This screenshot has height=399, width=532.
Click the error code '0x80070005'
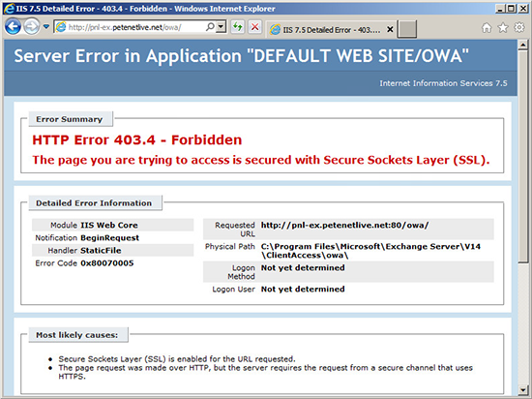click(x=106, y=263)
